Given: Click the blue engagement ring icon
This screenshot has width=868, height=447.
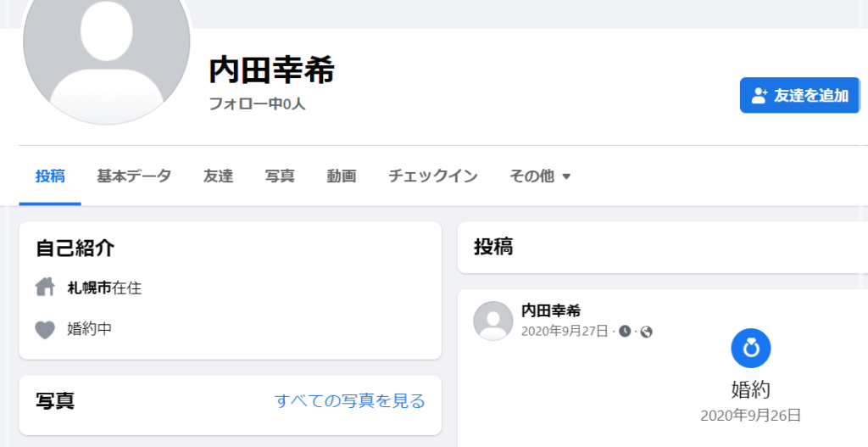Looking at the screenshot, I should click(751, 348).
